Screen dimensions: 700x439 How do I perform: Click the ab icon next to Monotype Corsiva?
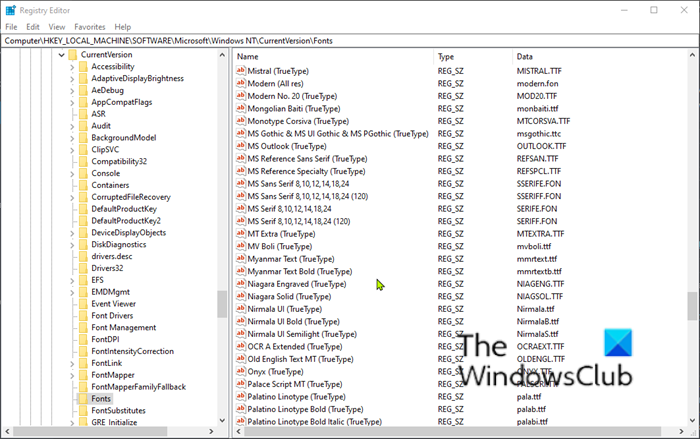pyautogui.click(x=241, y=121)
